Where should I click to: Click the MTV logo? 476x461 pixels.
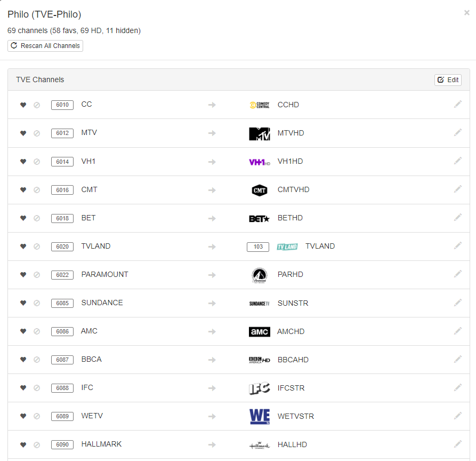[259, 134]
